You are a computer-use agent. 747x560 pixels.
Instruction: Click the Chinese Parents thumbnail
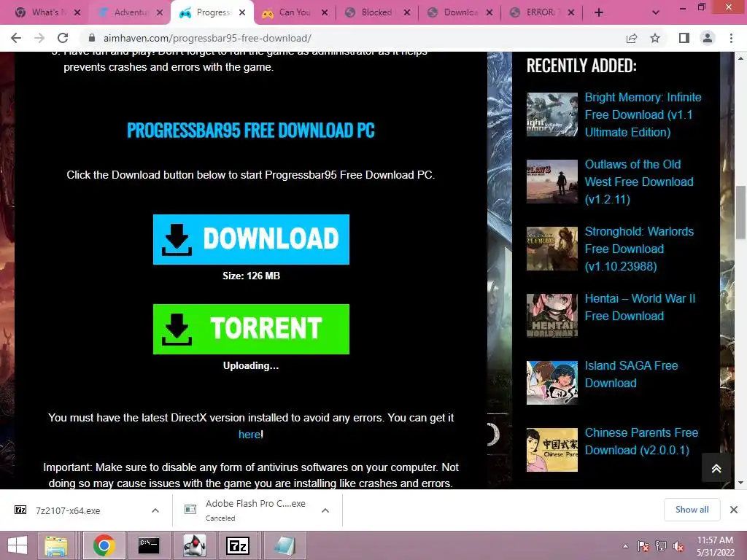point(552,449)
